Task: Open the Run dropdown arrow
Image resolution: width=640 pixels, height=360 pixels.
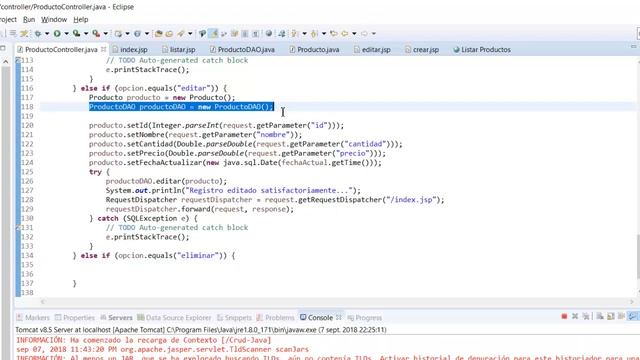Action: click(x=66, y=33)
